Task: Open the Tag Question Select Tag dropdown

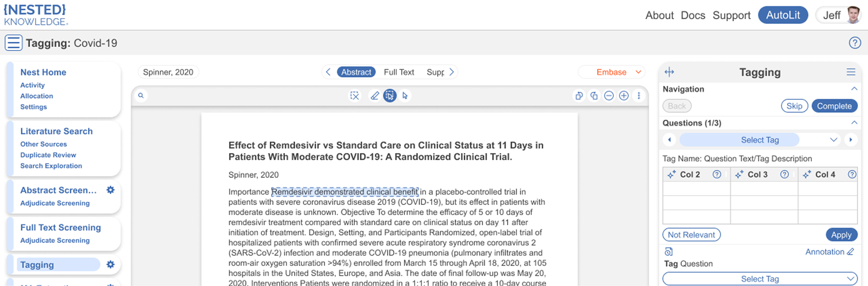Action: tap(760, 279)
